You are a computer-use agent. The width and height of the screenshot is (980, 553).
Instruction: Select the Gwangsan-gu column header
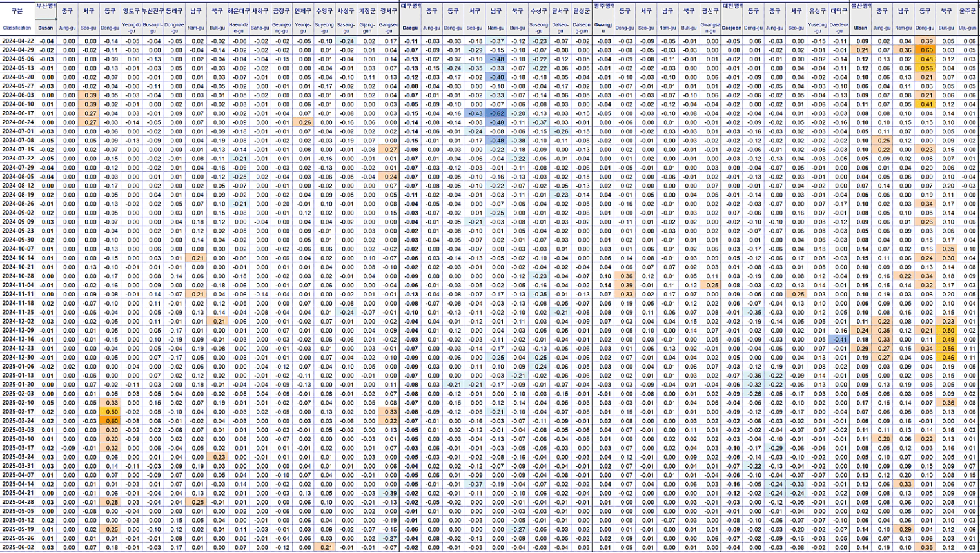coord(710,28)
